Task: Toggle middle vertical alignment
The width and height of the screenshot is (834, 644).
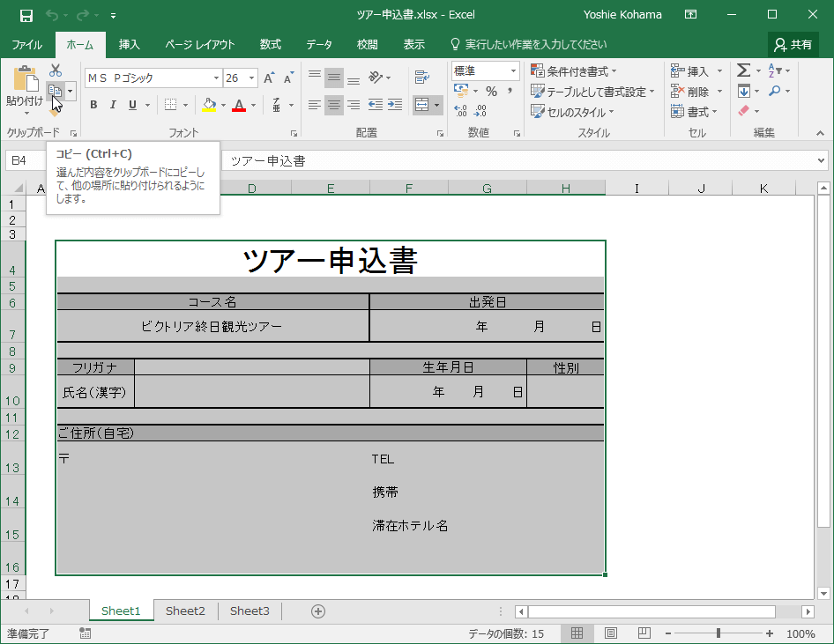Action: (334, 78)
